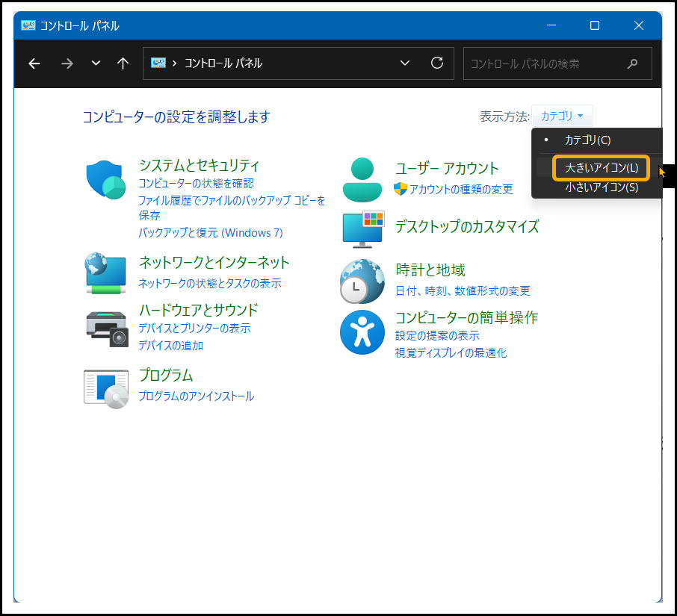Open バックアップと復元 (Windows 7) link

[211, 233]
